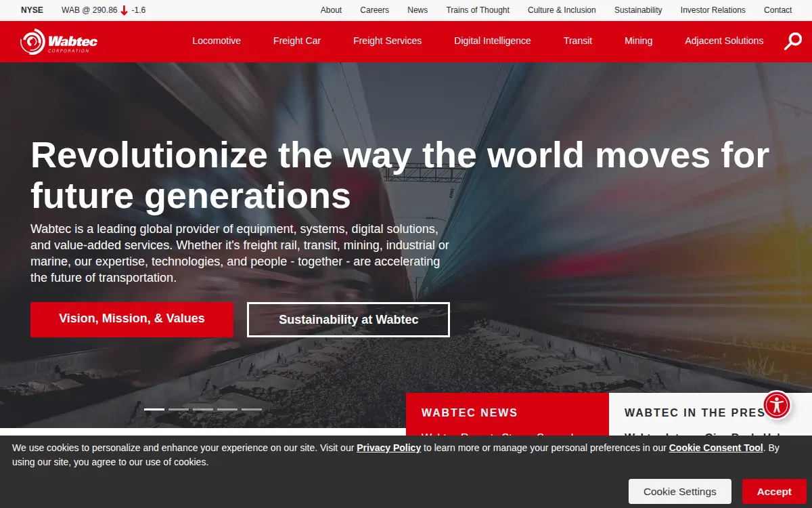Select the fourth carousel slide indicator
The width and height of the screenshot is (812, 508).
(x=227, y=409)
